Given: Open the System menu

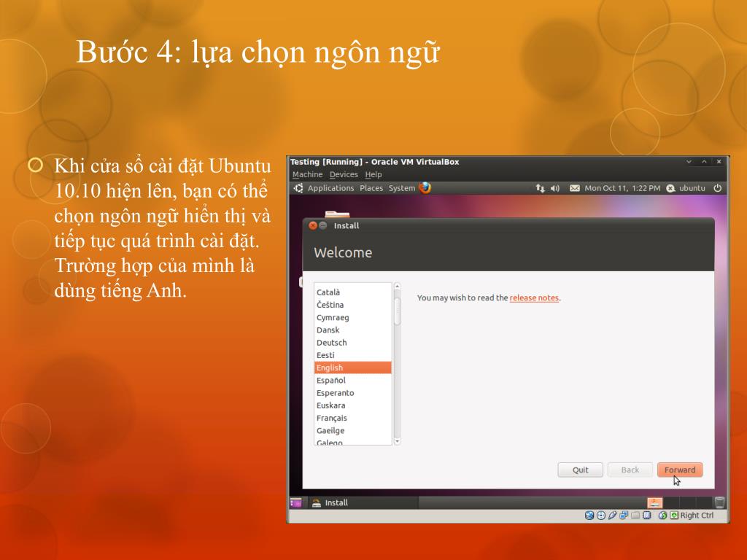Looking at the screenshot, I should pos(402,188).
